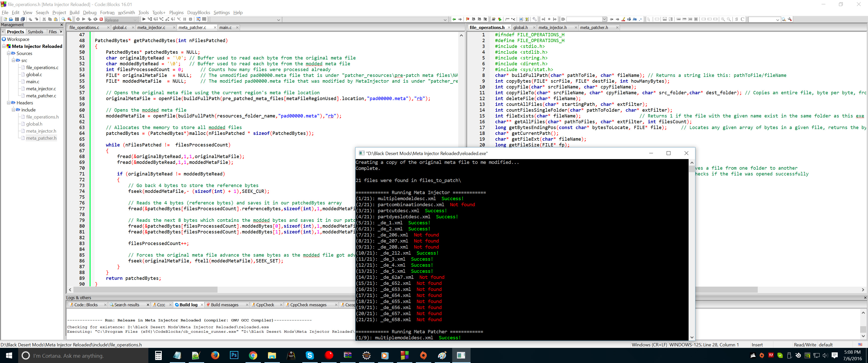The width and height of the screenshot is (868, 363).
Task: Open the Release build target dropdown
Action: 135,20
